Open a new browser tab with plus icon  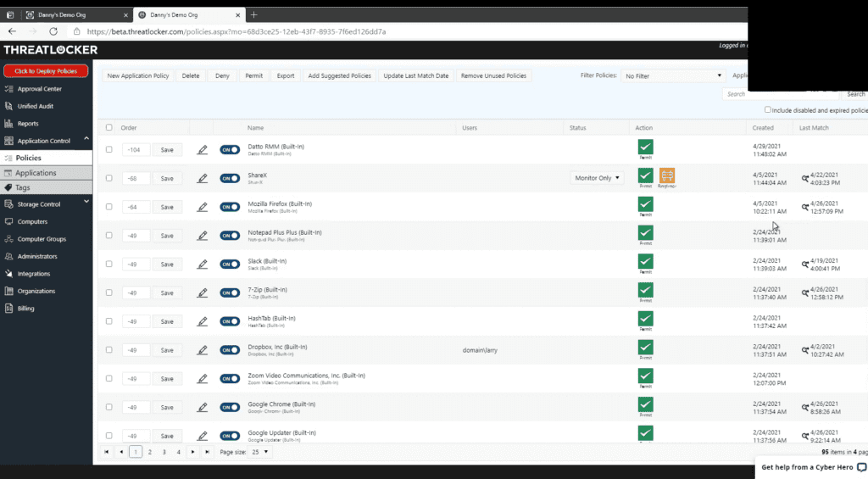tap(253, 15)
